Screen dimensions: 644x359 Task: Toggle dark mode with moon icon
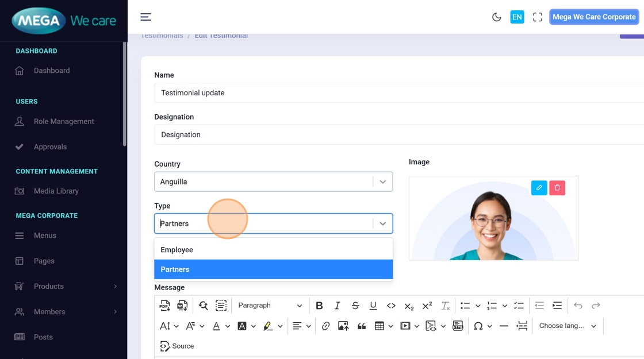(497, 17)
